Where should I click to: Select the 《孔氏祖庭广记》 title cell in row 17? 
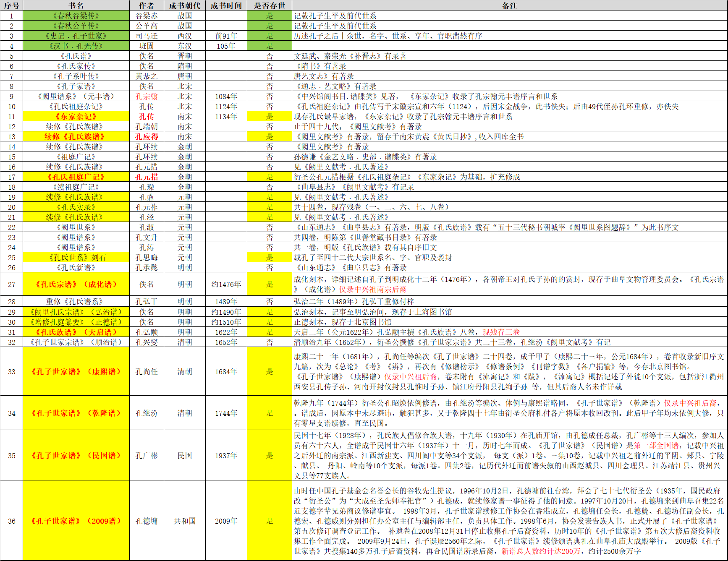tap(76, 177)
